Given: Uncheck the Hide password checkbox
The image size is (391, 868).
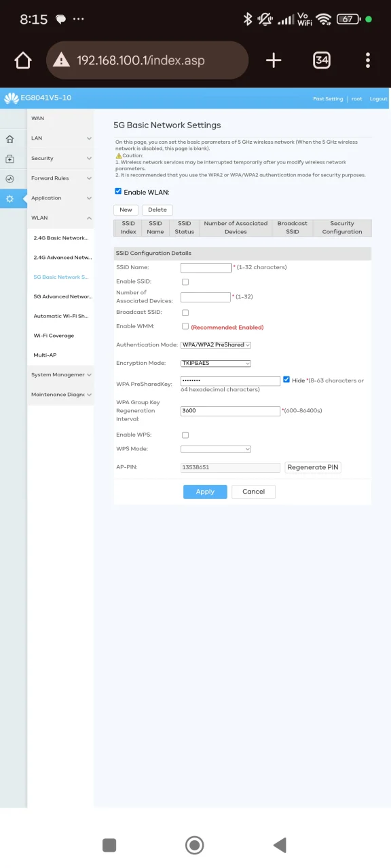Looking at the screenshot, I should tap(286, 380).
